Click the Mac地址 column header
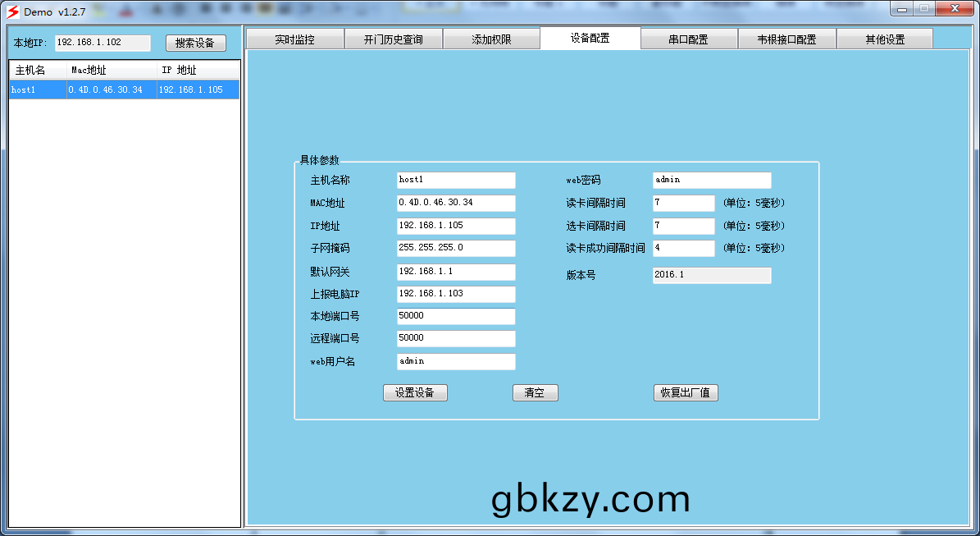The width and height of the screenshot is (980, 536). pyautogui.click(x=112, y=71)
